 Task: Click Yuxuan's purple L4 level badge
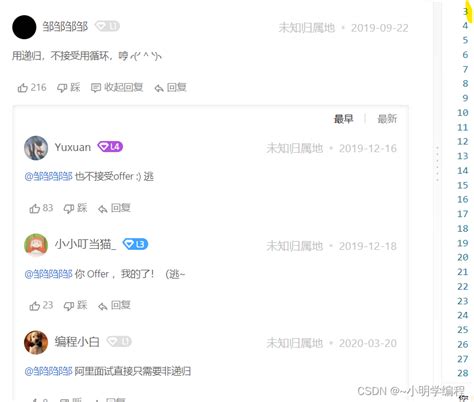point(110,147)
